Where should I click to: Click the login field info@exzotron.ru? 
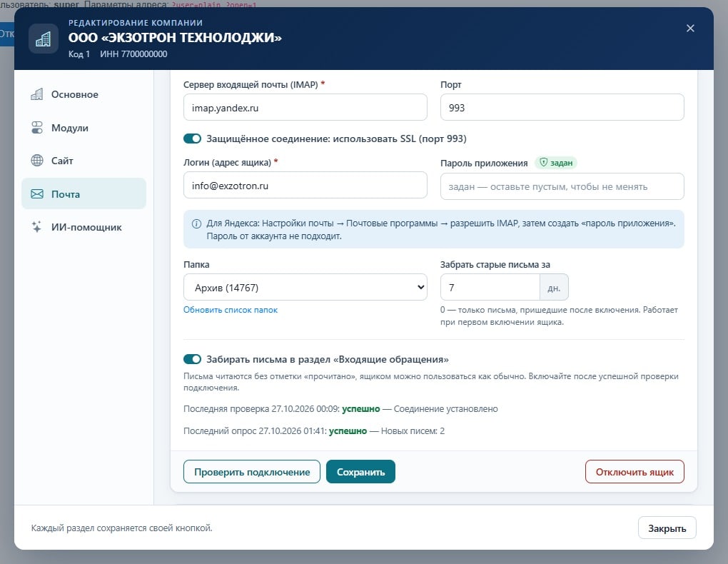(x=305, y=186)
